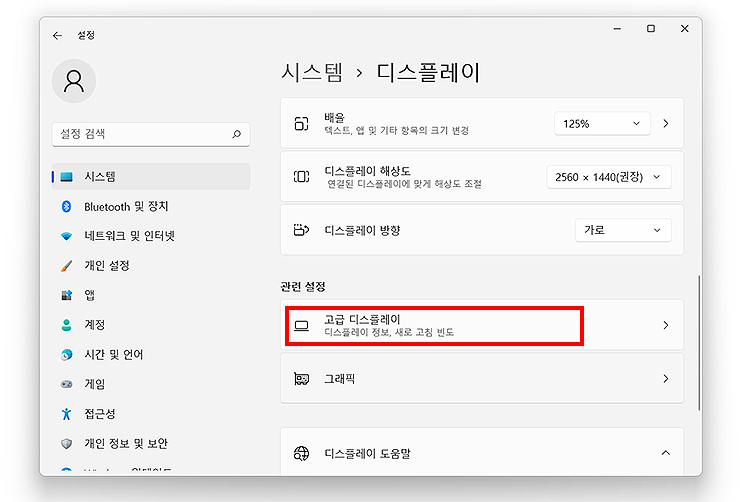Open the 2560 × 1440(권장) resolution dropdown

pos(609,177)
